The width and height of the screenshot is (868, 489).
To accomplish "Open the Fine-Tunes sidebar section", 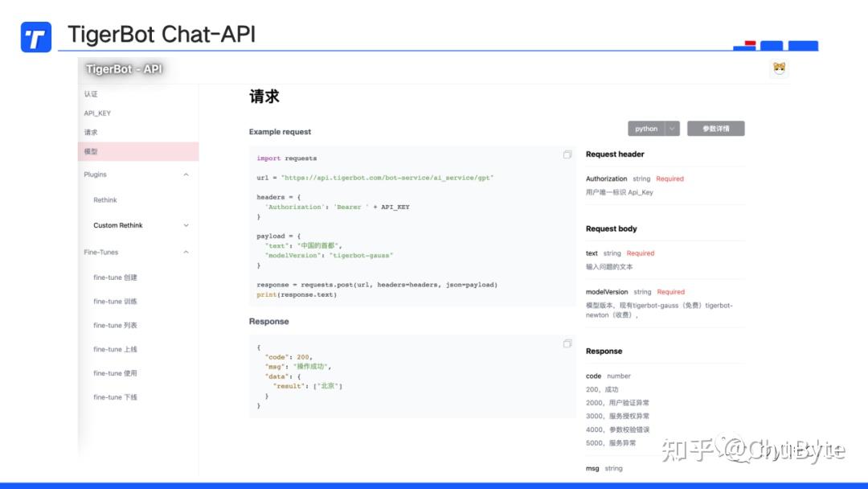I will (101, 252).
